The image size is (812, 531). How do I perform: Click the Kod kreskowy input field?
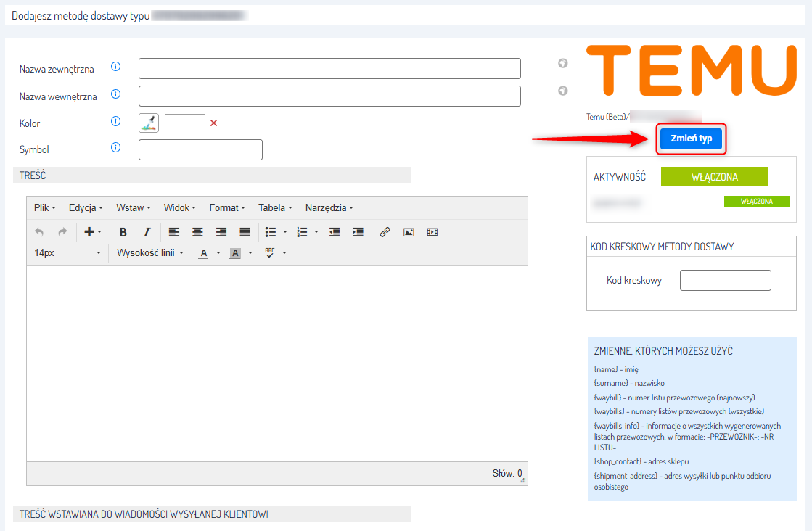(x=725, y=281)
